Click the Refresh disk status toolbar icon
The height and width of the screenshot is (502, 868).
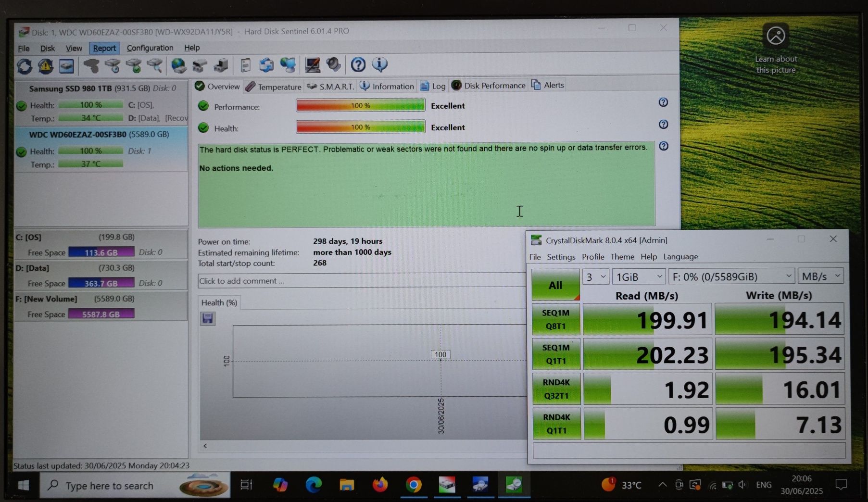click(x=25, y=65)
